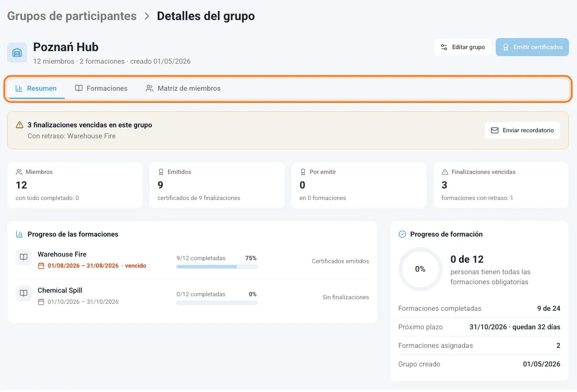577x392 pixels.
Task: Click the 9 de 24 completed value
Action: pyautogui.click(x=549, y=308)
